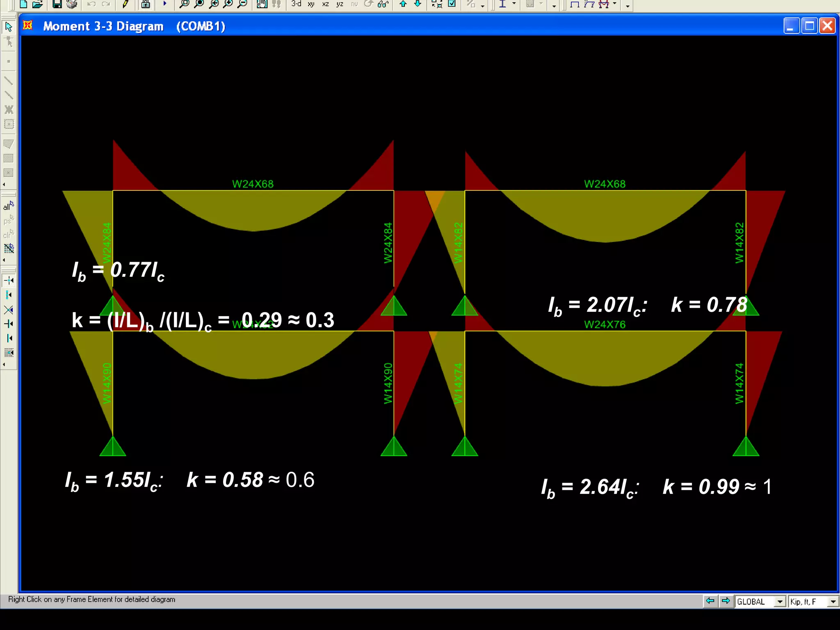The height and width of the screenshot is (630, 840).
Task: Open the Kip, ft, F units dropdown
Action: click(x=833, y=602)
